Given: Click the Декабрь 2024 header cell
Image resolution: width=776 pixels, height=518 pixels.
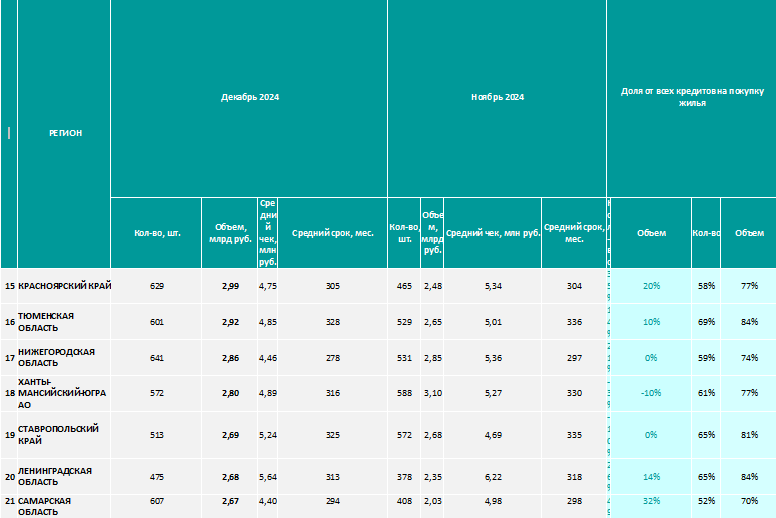Looking at the screenshot, I should click(250, 97).
